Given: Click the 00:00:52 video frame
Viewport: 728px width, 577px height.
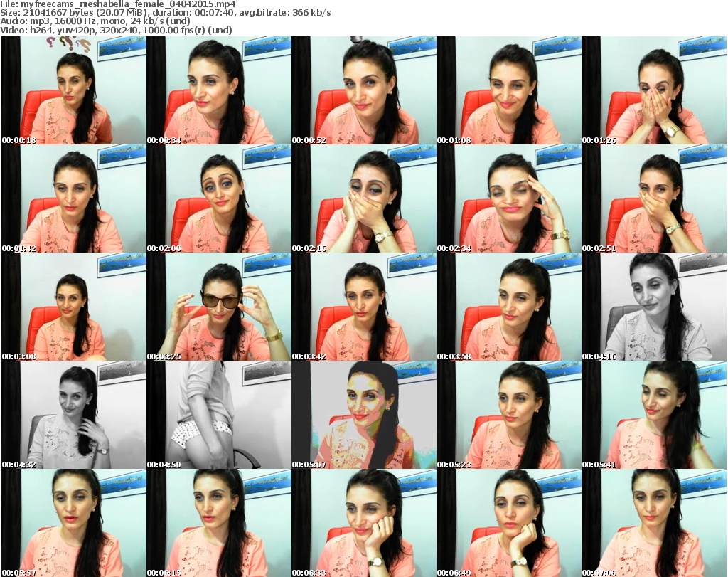Looking at the screenshot, I should click(x=363, y=90).
